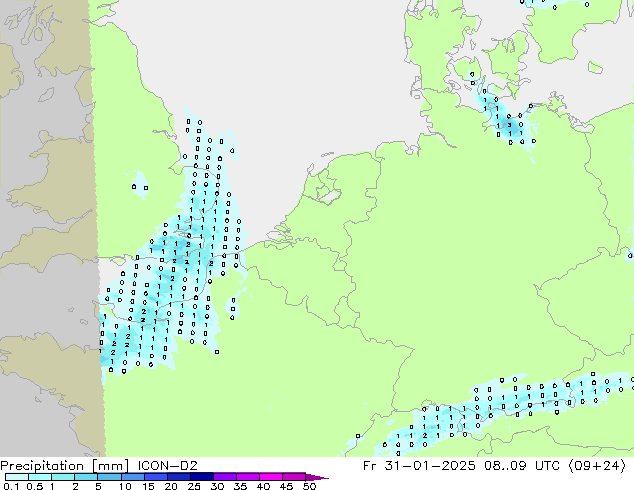Click the "(09+24)" forecast offset text
The width and height of the screenshot is (634, 490).
(x=597, y=466)
